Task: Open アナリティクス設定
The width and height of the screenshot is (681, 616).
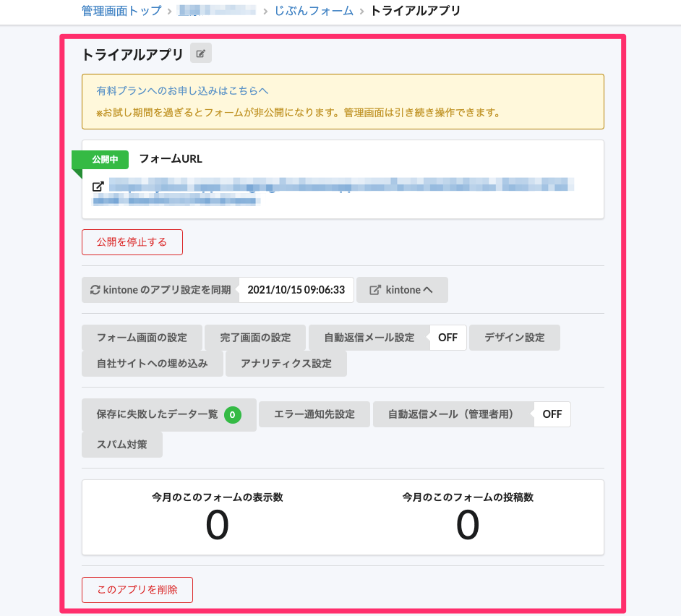Action: [x=286, y=364]
